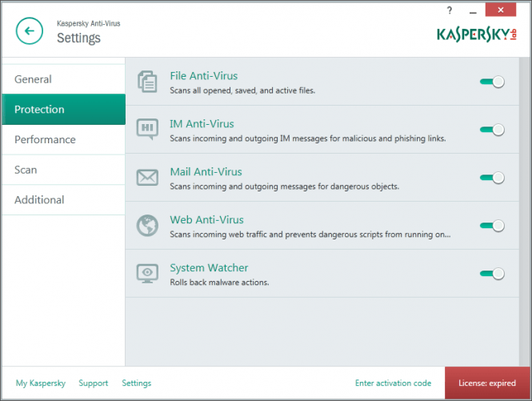The width and height of the screenshot is (532, 401).
Task: Select the Protection tab
Action: coord(63,110)
